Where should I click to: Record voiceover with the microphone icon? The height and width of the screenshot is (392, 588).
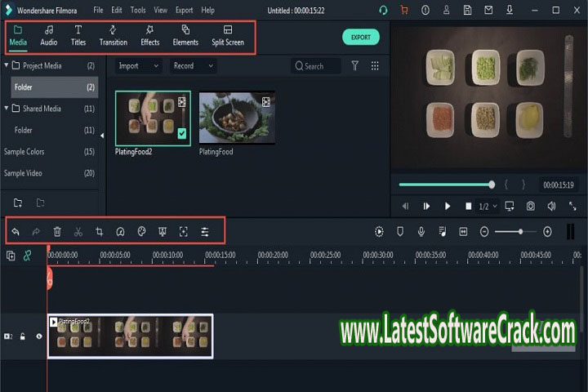point(421,232)
